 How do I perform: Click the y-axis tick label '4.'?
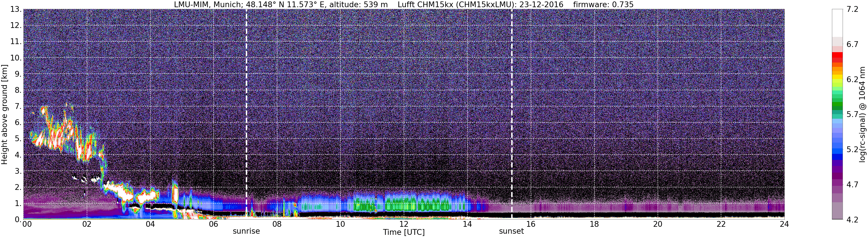pos(18,155)
